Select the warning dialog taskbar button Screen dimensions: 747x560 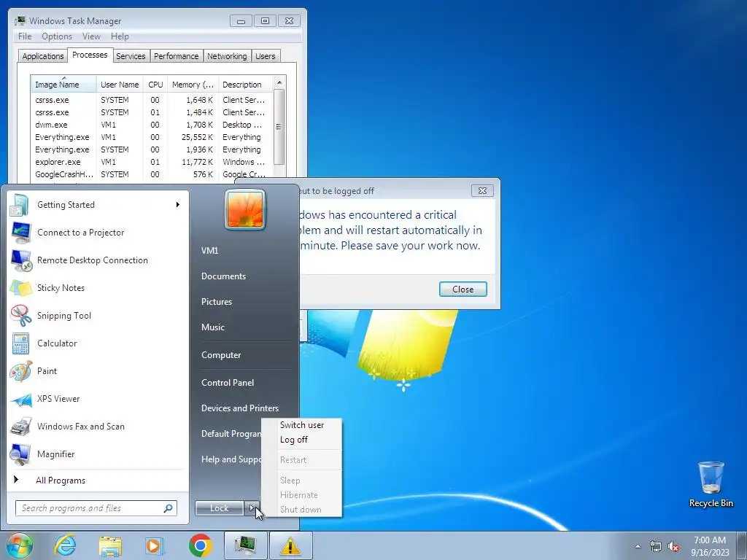(x=290, y=545)
